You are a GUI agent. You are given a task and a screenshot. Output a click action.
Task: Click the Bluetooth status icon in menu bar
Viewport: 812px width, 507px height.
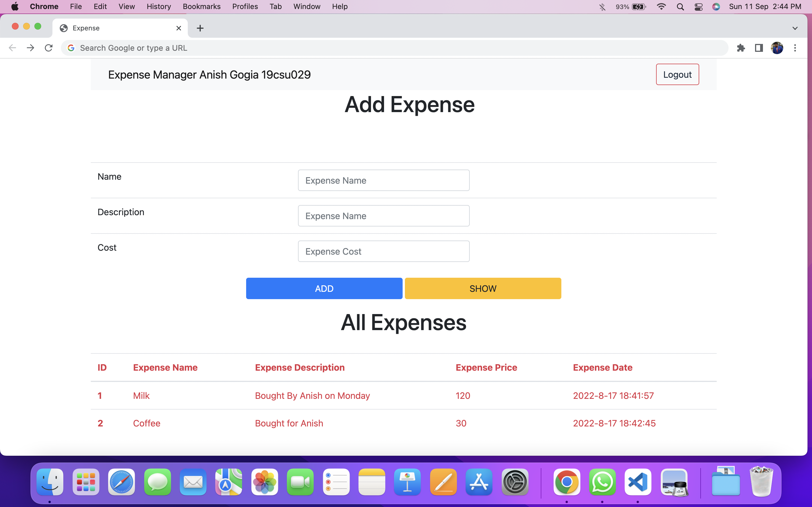coord(602,7)
